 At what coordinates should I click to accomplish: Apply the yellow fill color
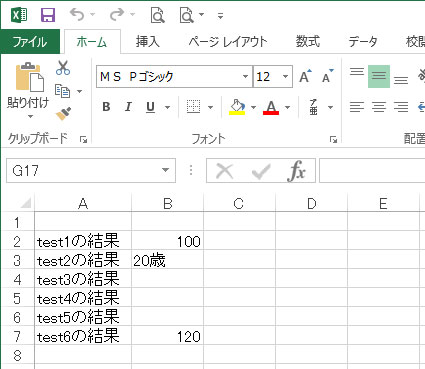pos(237,107)
